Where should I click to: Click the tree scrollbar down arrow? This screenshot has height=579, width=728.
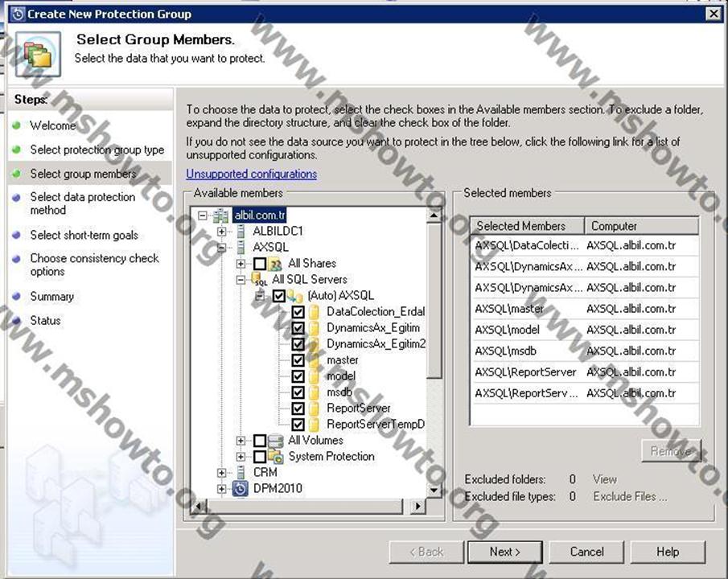434,491
